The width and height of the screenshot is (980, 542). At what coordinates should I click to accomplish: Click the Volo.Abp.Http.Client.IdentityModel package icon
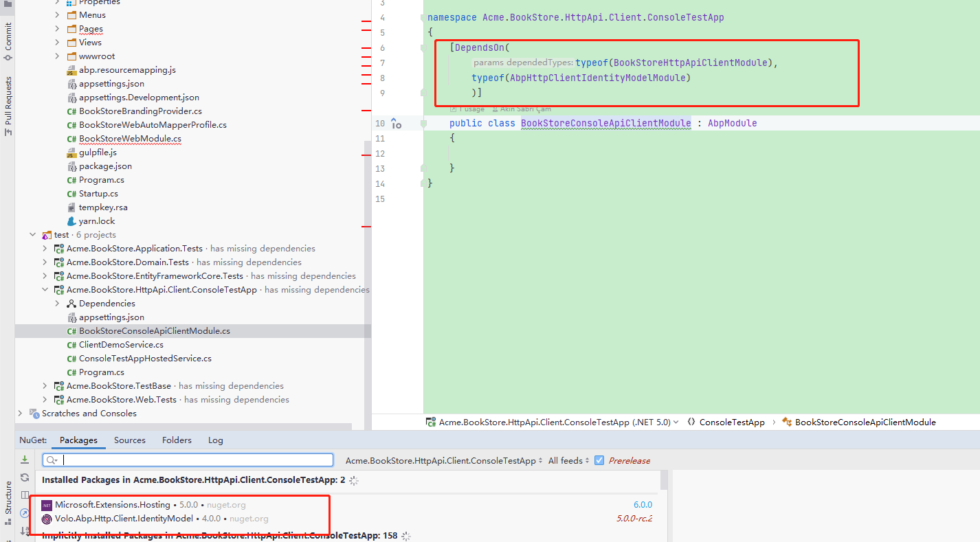tap(45, 518)
